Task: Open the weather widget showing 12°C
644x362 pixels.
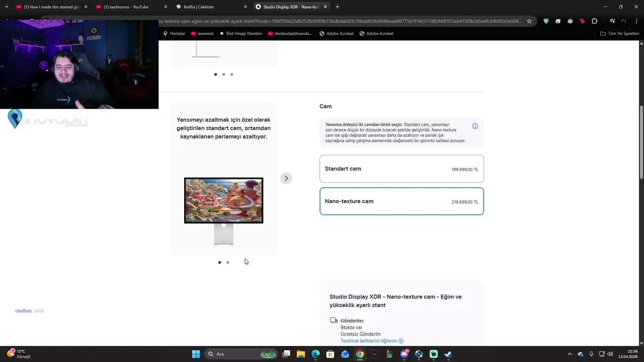Action: pos(19,354)
